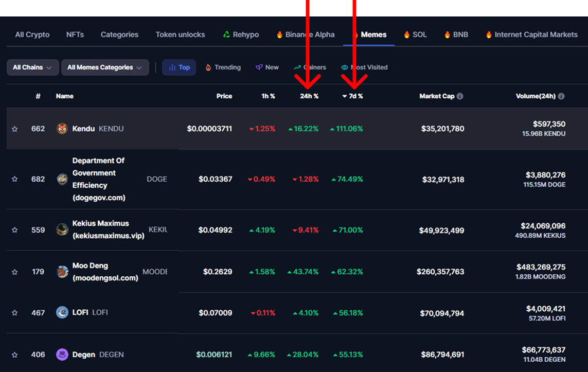Click DOGE price $0.03367
This screenshot has width=588, height=372.
pyautogui.click(x=215, y=179)
